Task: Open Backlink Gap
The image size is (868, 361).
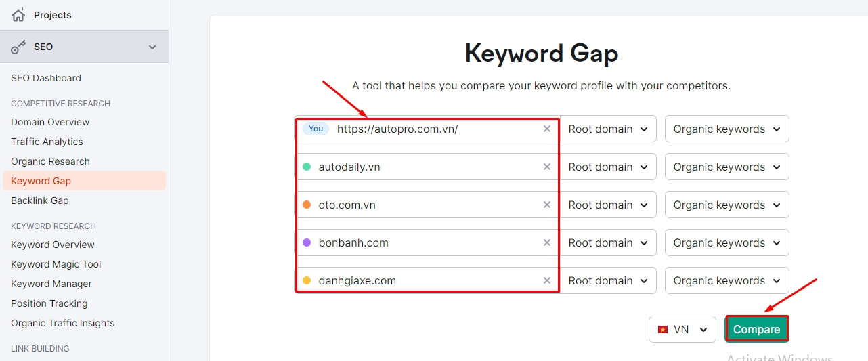Action: pyautogui.click(x=40, y=200)
